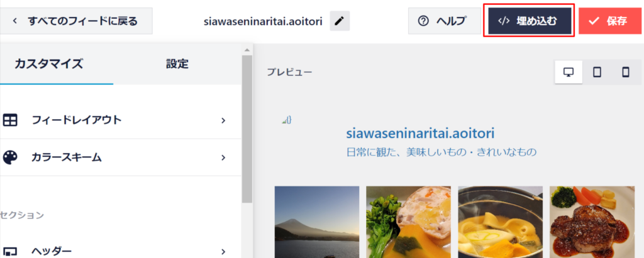The height and width of the screenshot is (258, 644).
Task: Click the broken avatar image in preview header
Action: coord(286,119)
